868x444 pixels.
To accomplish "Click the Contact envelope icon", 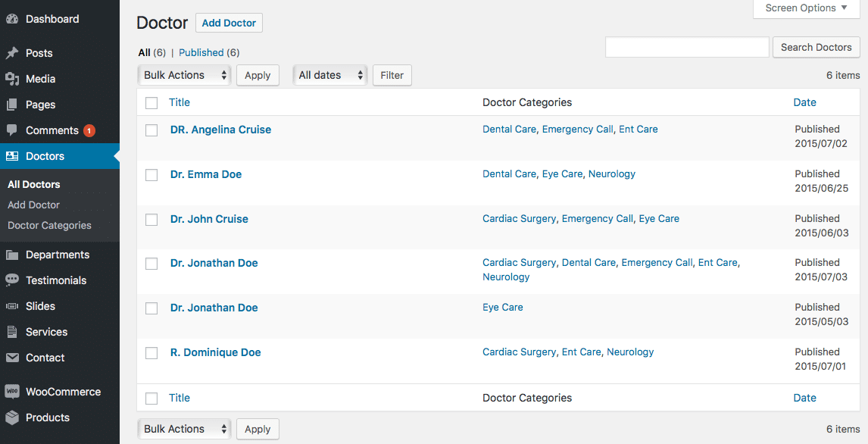I will [x=12, y=358].
